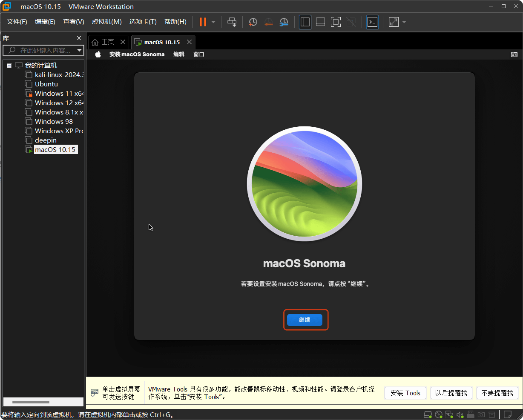Click 安装 Tools to install VMware Tools

coord(405,393)
